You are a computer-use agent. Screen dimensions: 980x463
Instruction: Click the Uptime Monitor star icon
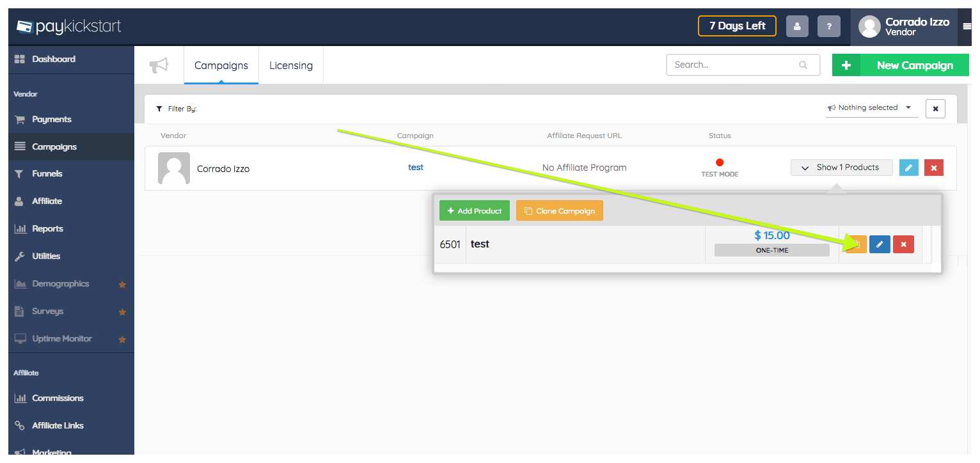122,340
